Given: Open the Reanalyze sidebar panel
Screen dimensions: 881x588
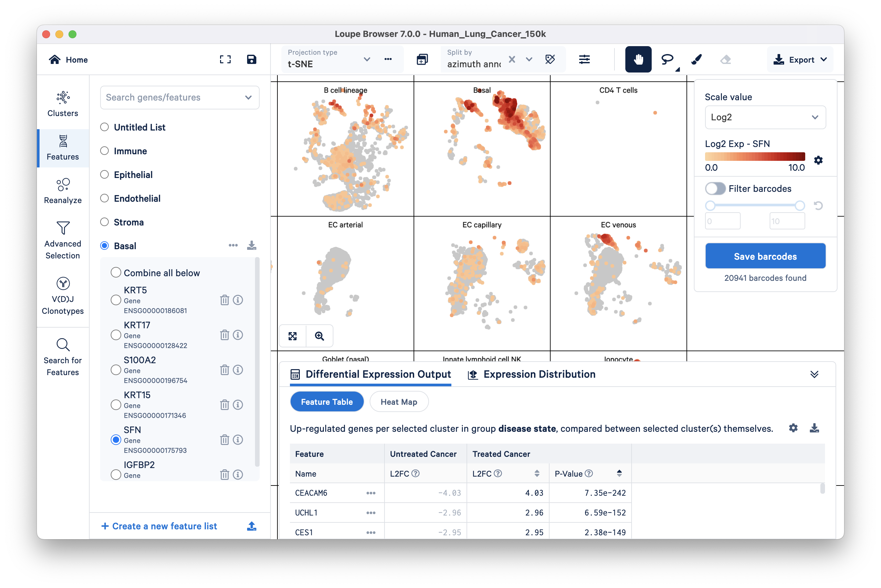Looking at the screenshot, I should pyautogui.click(x=63, y=191).
